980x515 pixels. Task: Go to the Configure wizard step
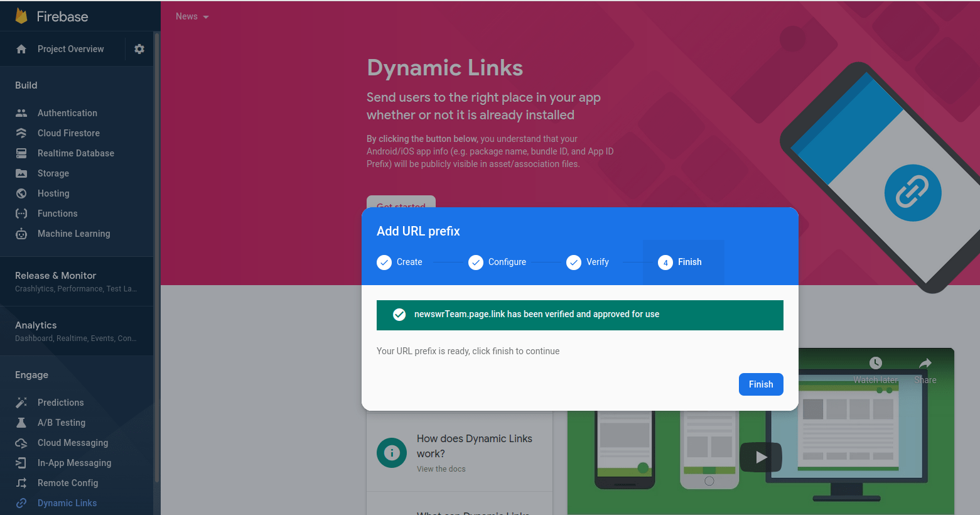tap(498, 262)
